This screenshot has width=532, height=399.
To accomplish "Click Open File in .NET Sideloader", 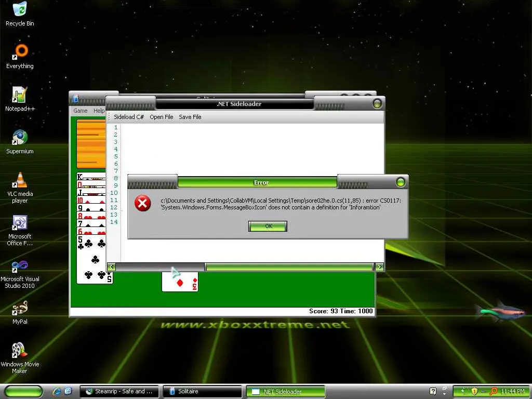I will [x=162, y=117].
